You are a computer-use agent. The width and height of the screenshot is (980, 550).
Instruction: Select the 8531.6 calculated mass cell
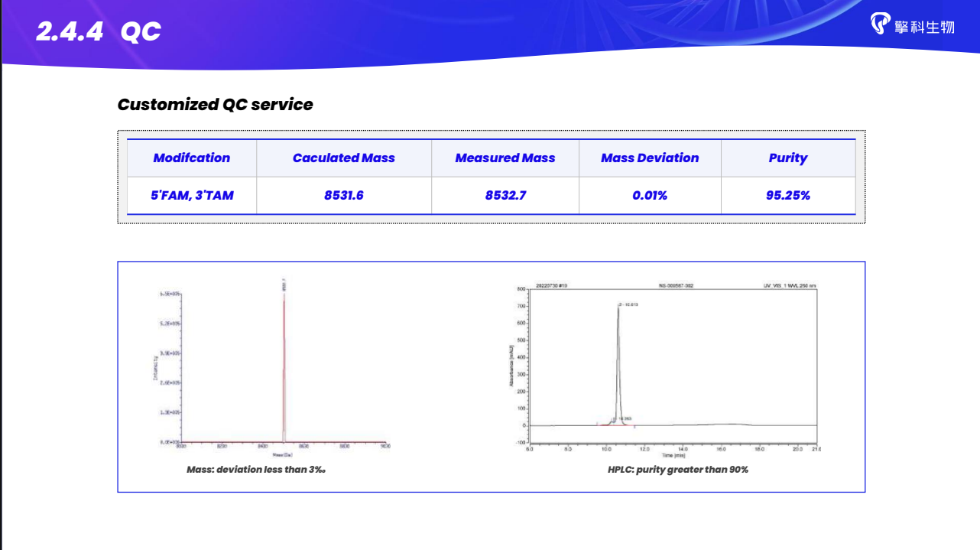[343, 196]
